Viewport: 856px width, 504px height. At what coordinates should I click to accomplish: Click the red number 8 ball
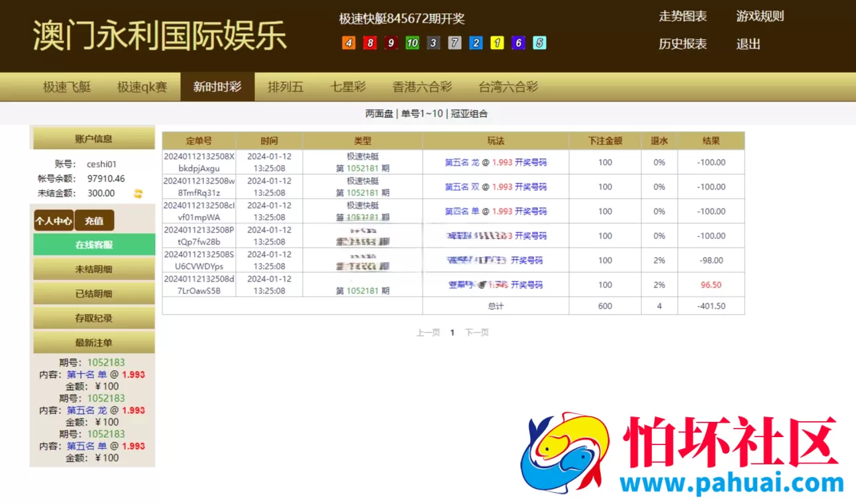(x=370, y=43)
